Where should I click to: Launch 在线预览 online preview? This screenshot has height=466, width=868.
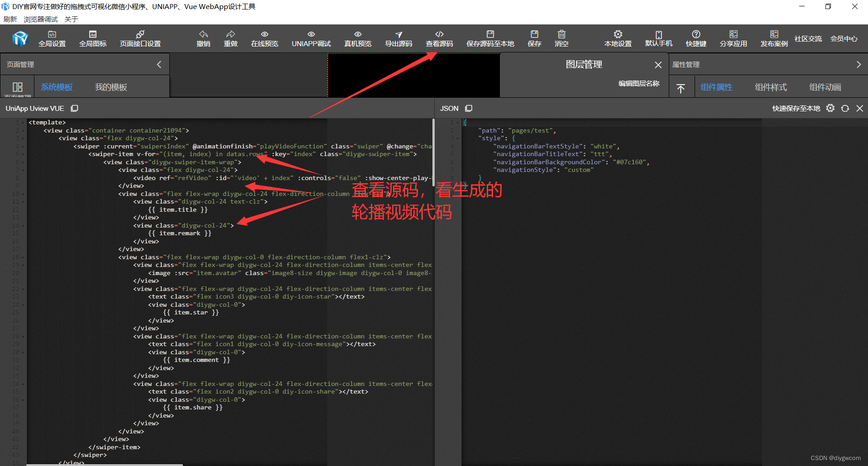[264, 39]
